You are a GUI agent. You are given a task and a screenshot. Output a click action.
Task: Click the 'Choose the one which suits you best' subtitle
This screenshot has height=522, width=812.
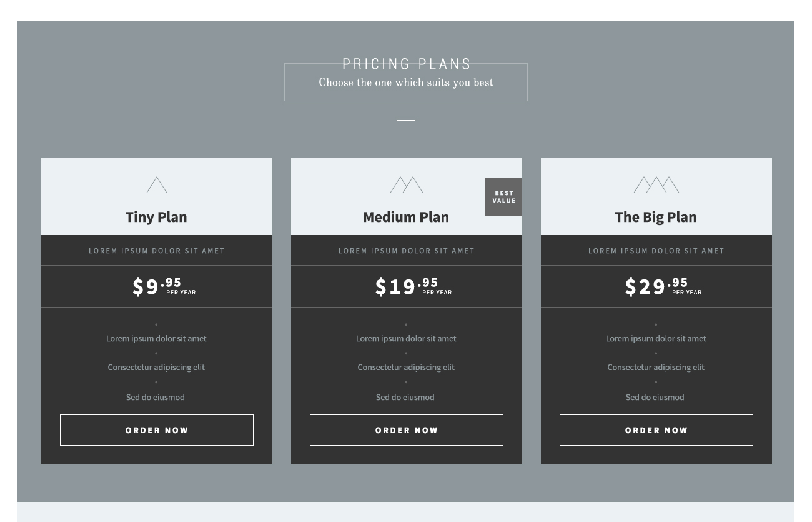coord(406,83)
